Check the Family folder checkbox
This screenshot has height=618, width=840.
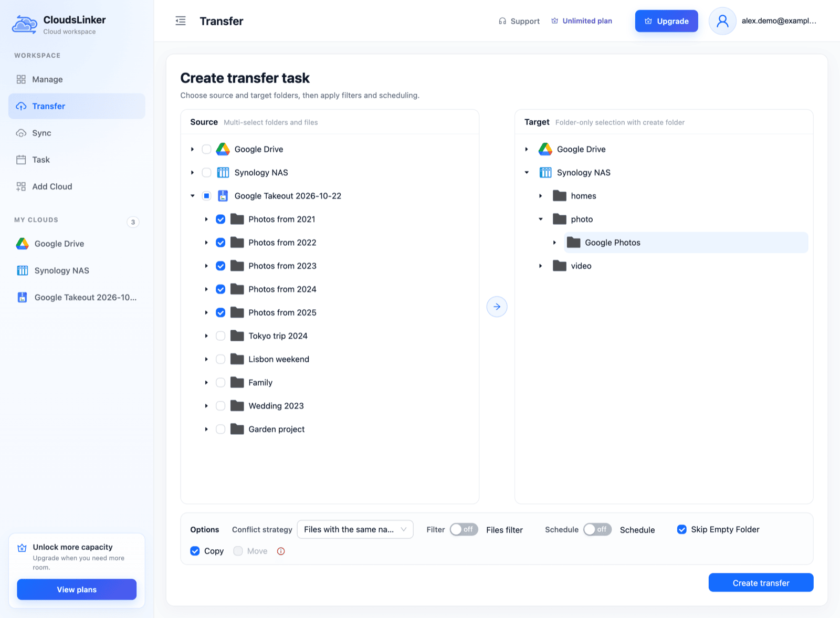pos(220,383)
